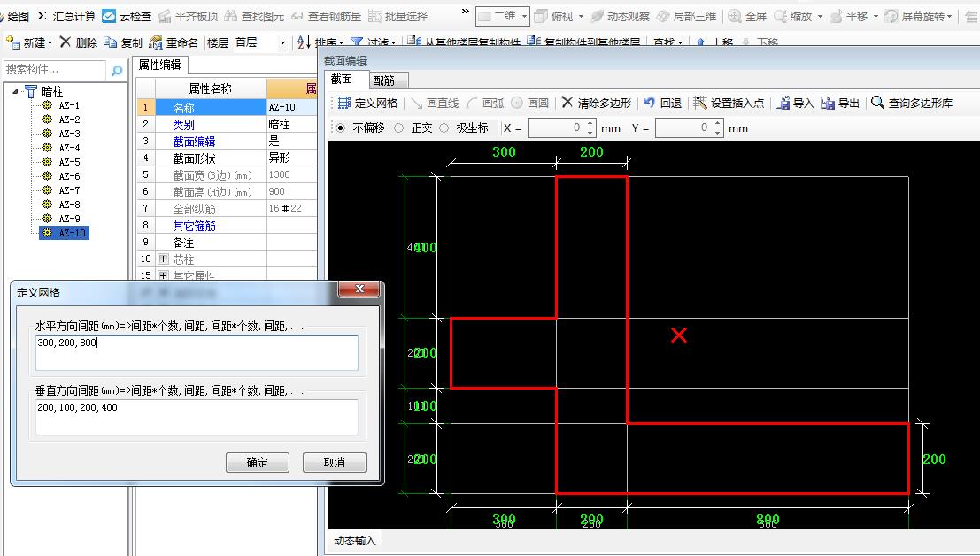
Task: Click the X coordinate input field
Action: 556,128
